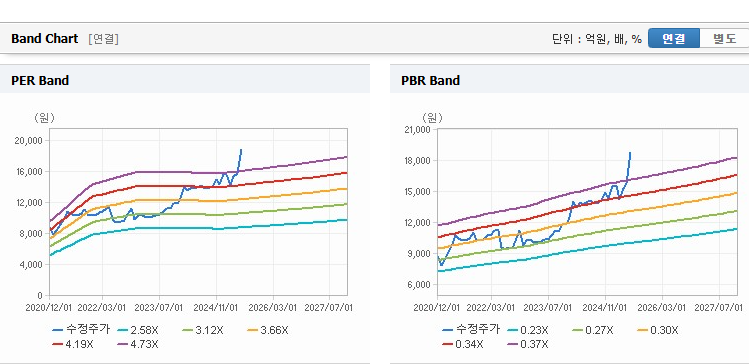Screen dimensions: 749x364
Task: Click the Band Chart heading
Action: pos(44,39)
